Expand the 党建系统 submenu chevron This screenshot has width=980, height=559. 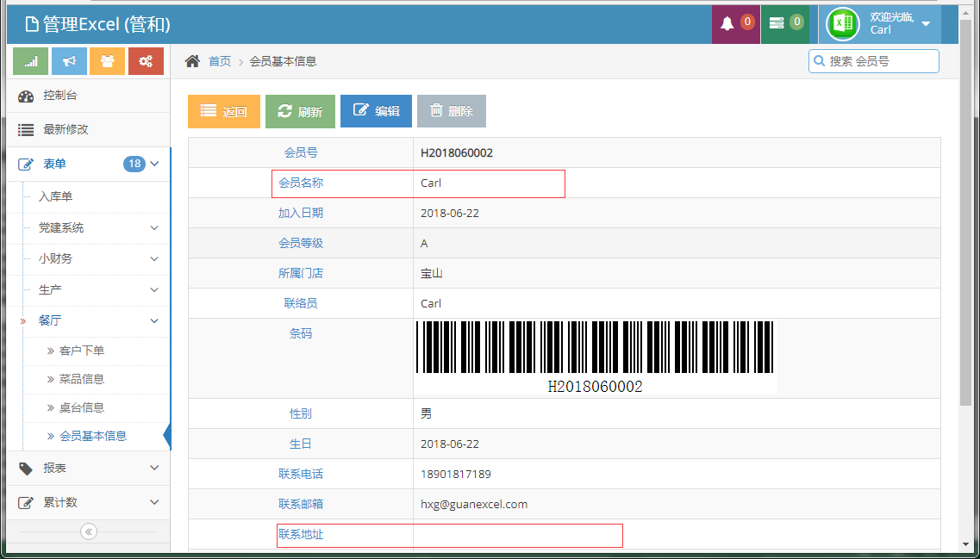point(154,228)
